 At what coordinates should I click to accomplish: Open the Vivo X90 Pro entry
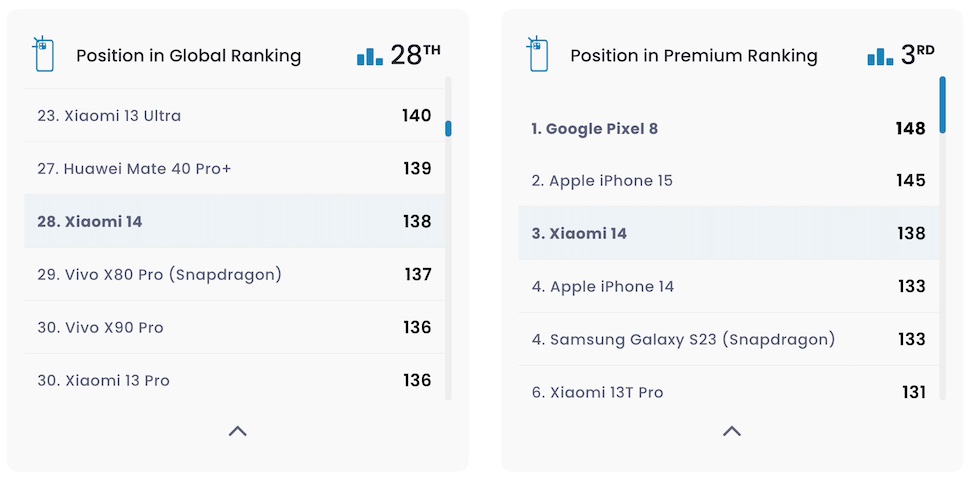coord(100,328)
